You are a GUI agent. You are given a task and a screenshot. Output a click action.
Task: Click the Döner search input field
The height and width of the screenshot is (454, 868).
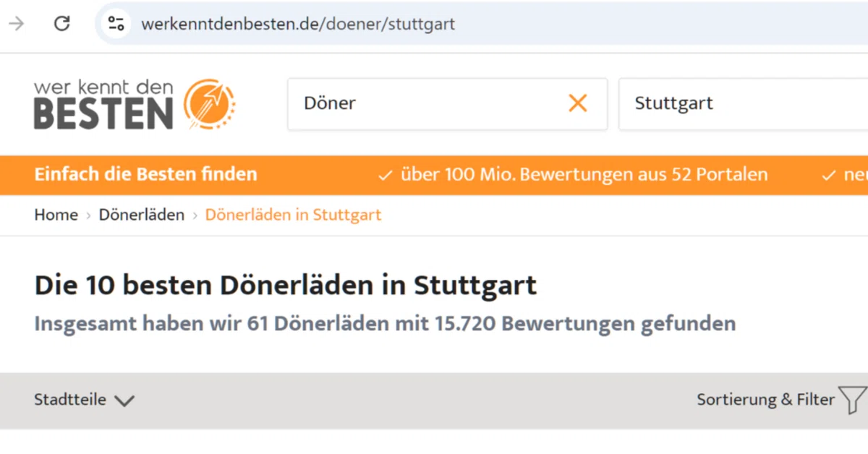point(447,104)
